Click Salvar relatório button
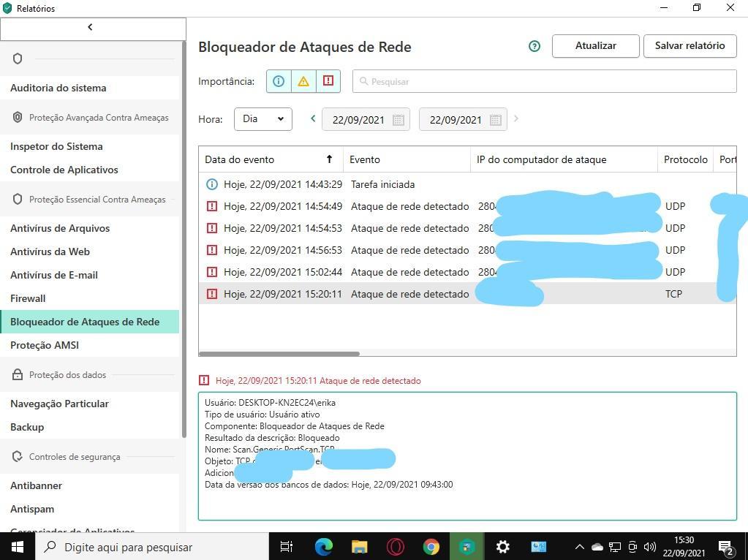The image size is (748, 560). [690, 46]
